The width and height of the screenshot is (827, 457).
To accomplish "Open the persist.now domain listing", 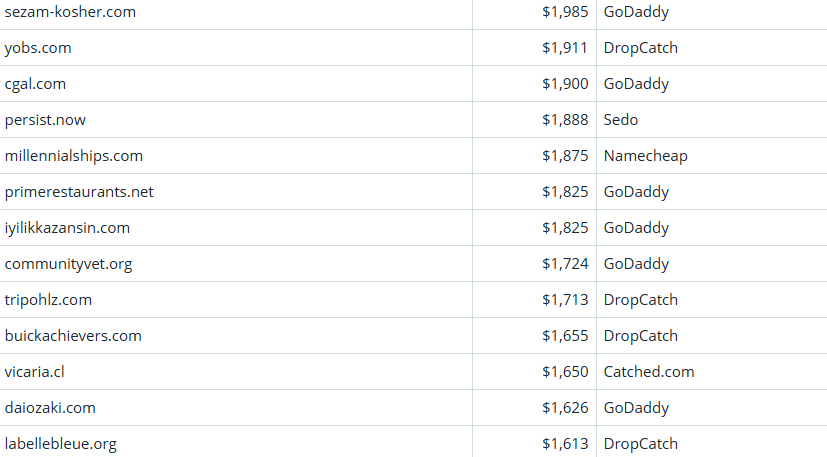I will click(x=45, y=120).
